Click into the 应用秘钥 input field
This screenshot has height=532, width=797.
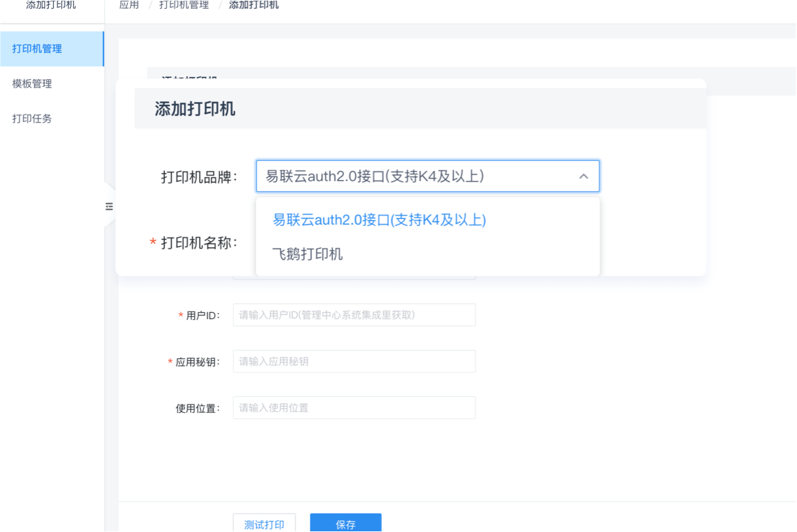354,361
